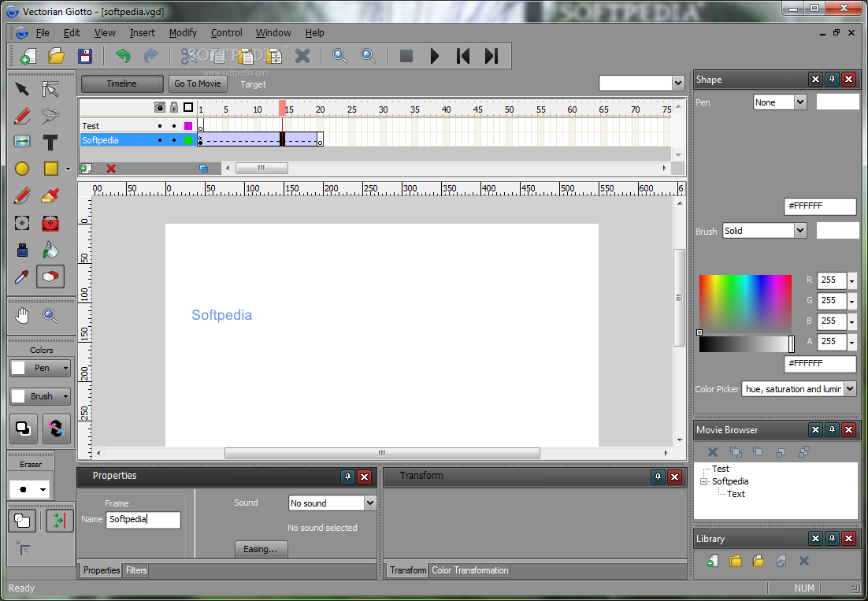Click the Go To Movie button
The image size is (868, 601).
click(198, 83)
